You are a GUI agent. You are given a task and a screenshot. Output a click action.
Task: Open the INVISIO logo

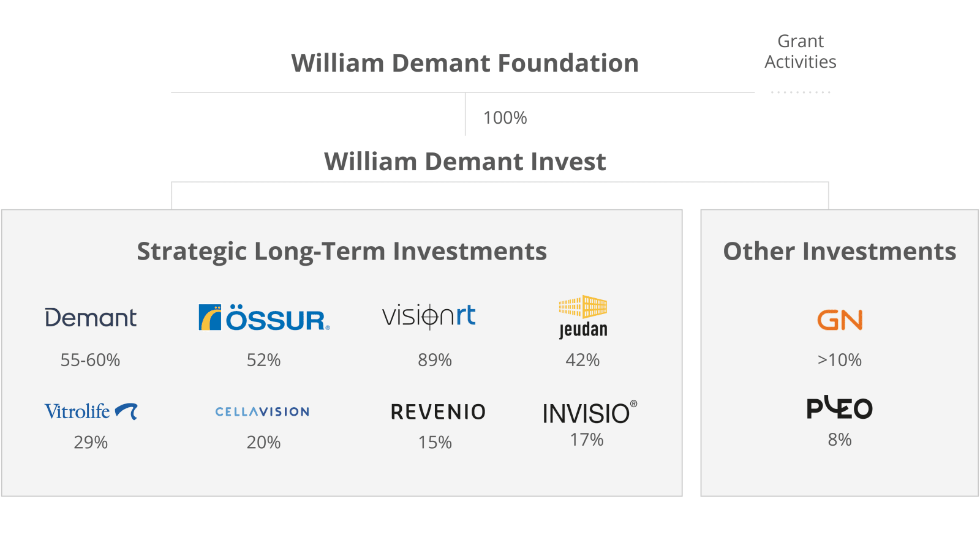[x=590, y=413]
